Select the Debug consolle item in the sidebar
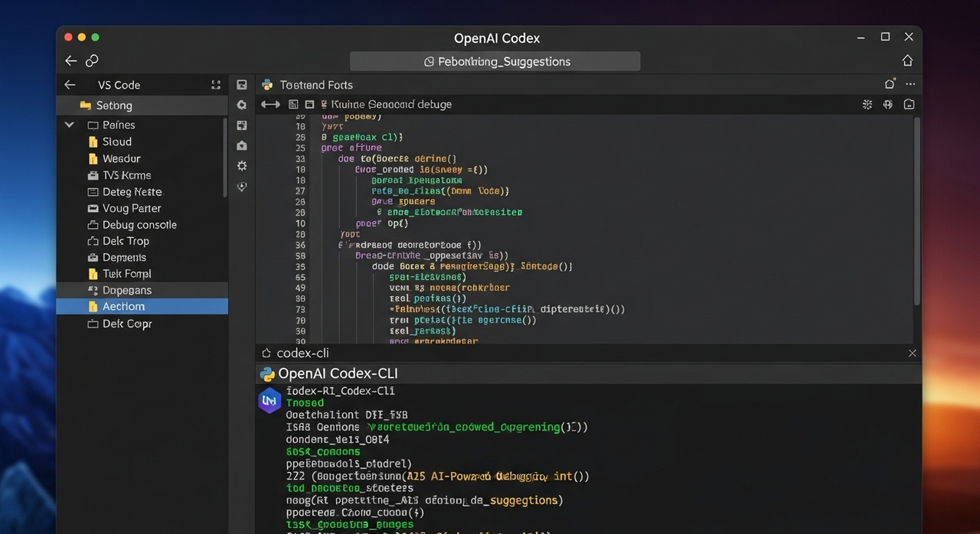980x534 pixels. pyautogui.click(x=139, y=225)
